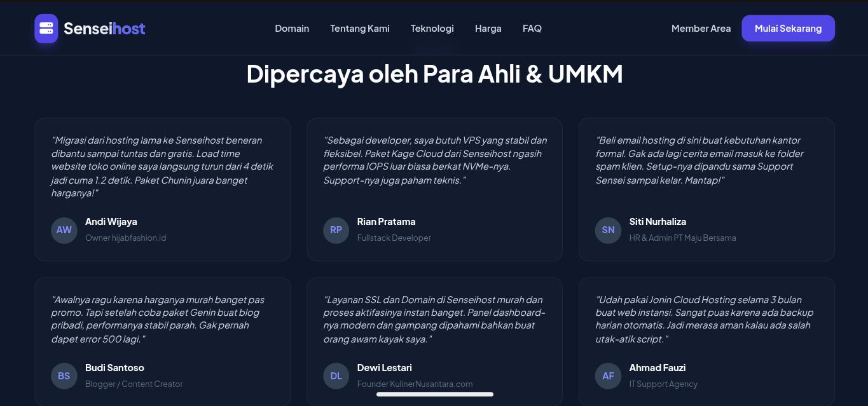Select Andi Wijaya's testimonial card
The width and height of the screenshot is (868, 406).
click(x=163, y=189)
